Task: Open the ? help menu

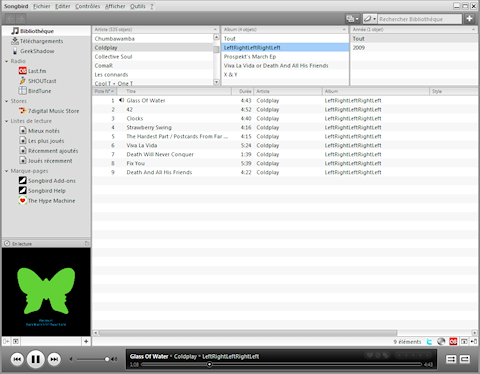Action: click(152, 6)
